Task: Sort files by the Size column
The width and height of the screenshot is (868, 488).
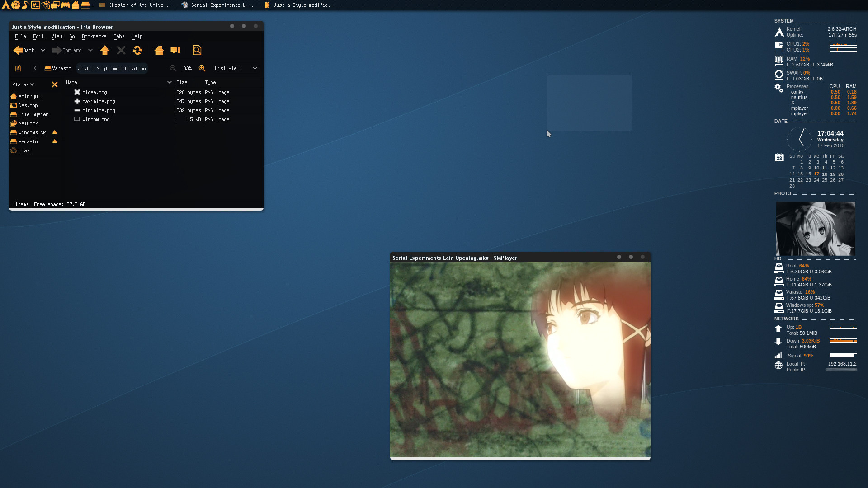Action: coord(182,82)
